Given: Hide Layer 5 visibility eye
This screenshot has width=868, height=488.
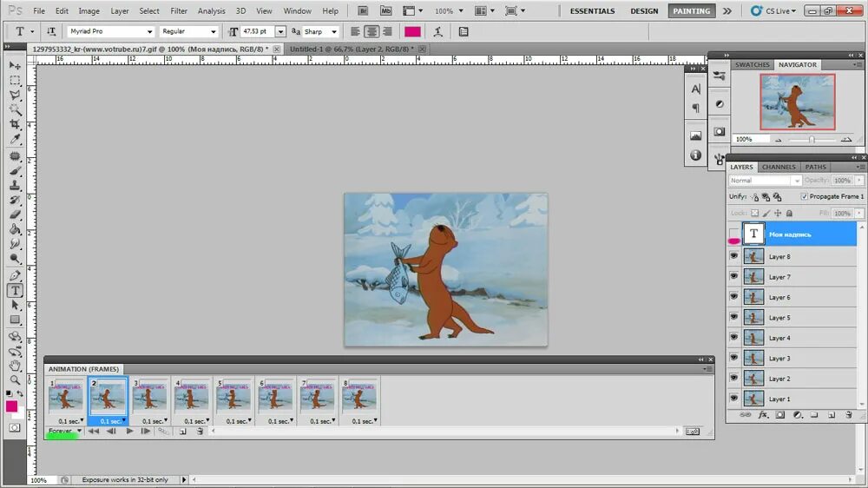Looking at the screenshot, I should pos(734,317).
